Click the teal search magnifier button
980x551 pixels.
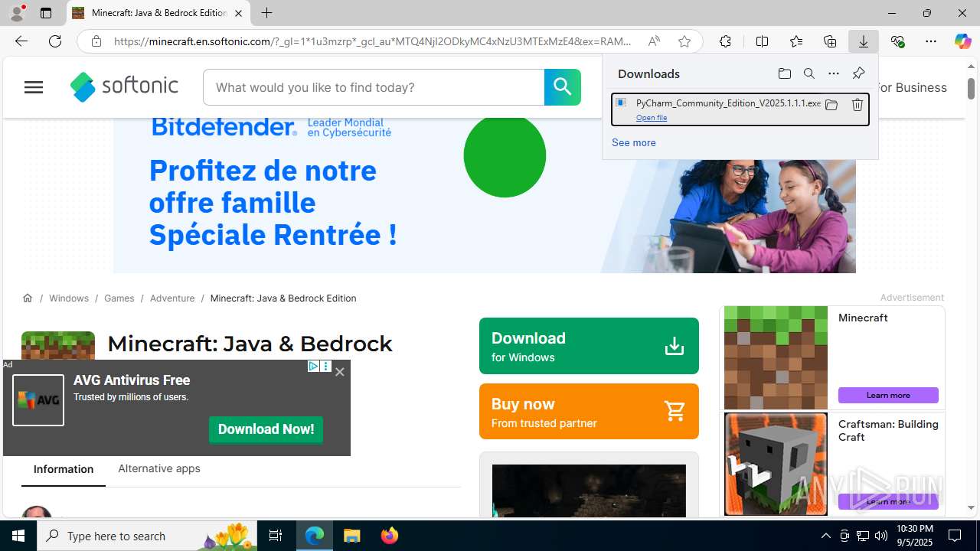563,87
